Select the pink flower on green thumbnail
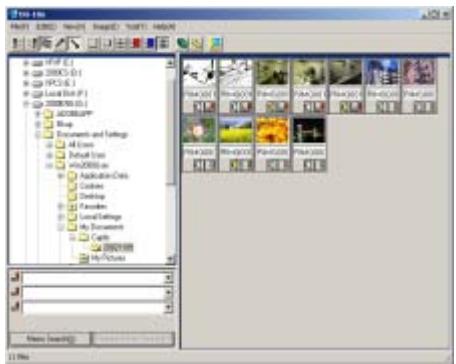This screenshot has height=364, width=456. pyautogui.click(x=199, y=130)
